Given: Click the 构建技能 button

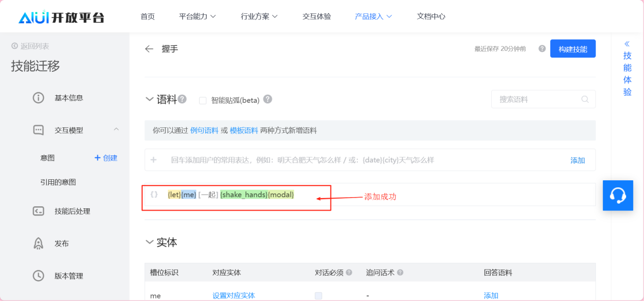Looking at the screenshot, I should [573, 49].
